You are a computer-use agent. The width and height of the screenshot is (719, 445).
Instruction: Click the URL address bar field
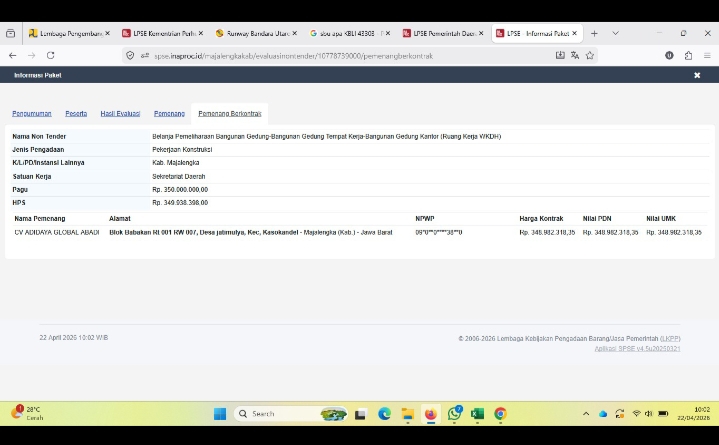coord(340,55)
